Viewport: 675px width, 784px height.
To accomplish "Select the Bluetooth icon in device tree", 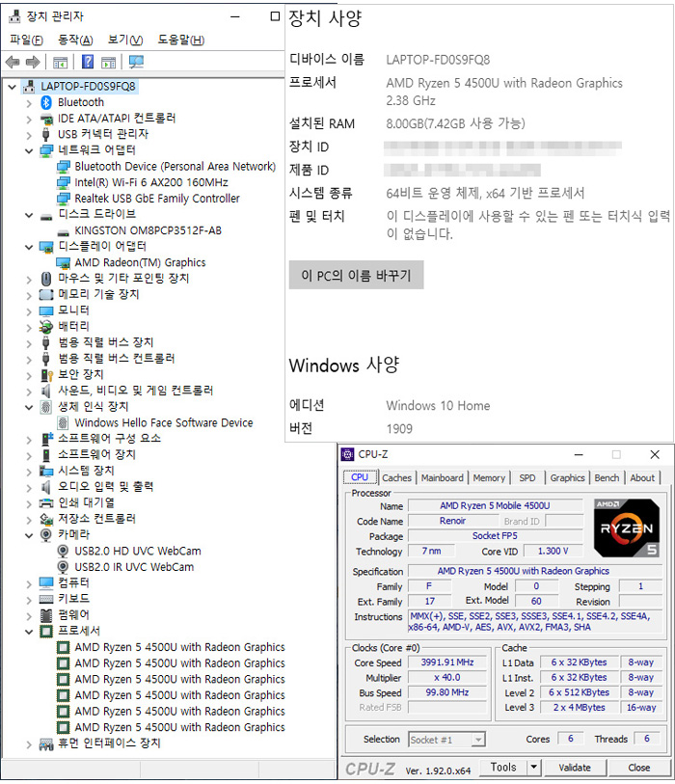I will (46, 102).
